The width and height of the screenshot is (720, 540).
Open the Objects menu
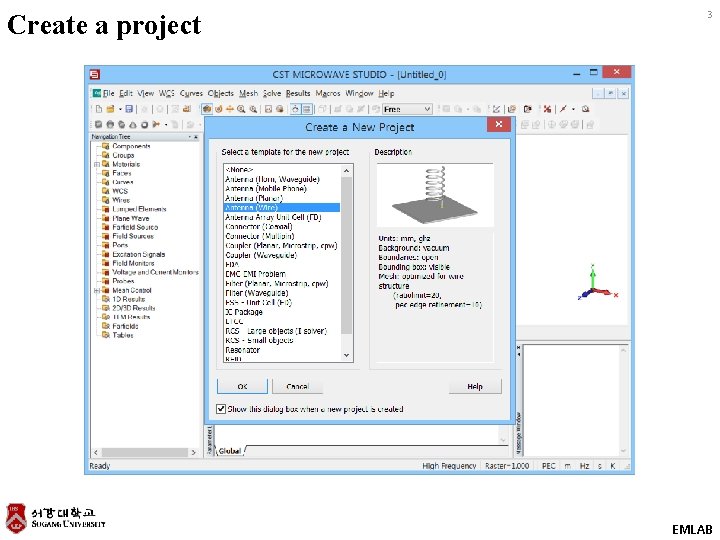[x=220, y=93]
